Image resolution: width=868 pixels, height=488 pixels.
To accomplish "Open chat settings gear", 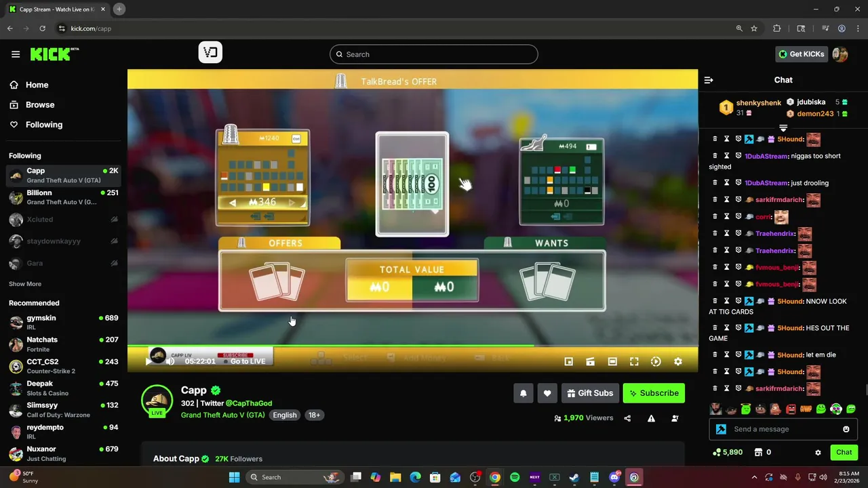I will point(818,453).
